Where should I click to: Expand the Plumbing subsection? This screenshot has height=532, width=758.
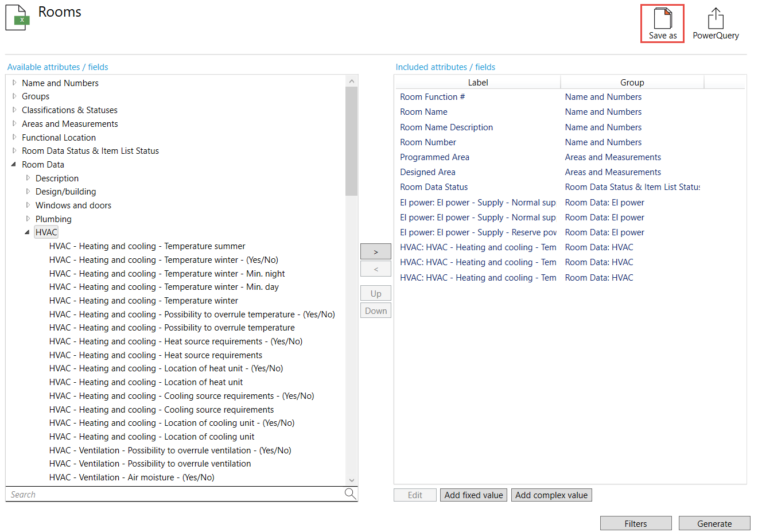28,219
